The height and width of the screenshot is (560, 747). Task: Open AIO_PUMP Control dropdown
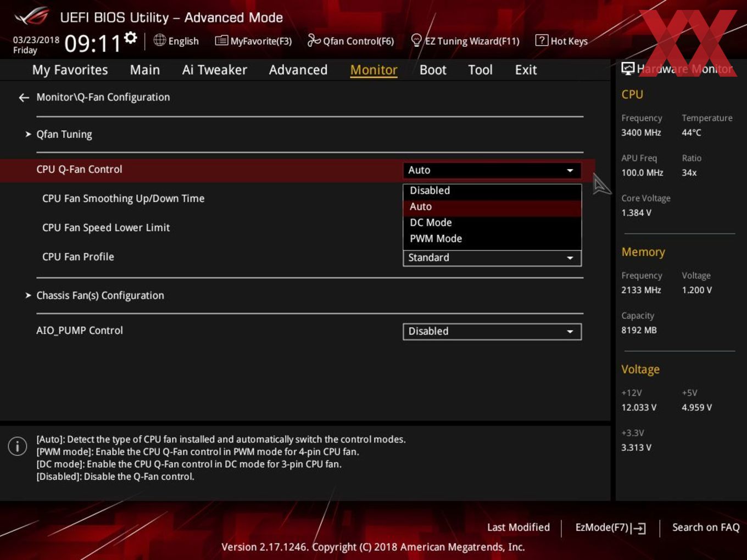pyautogui.click(x=492, y=332)
